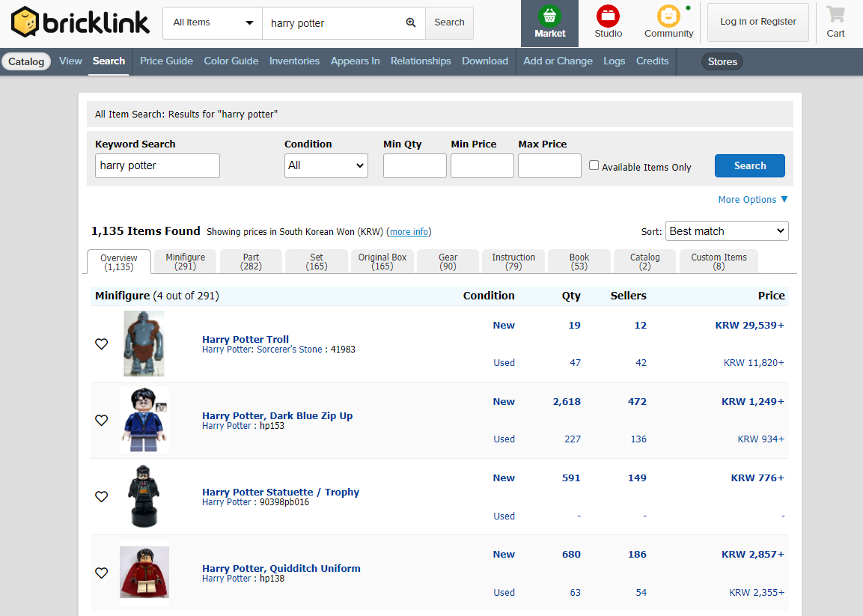Open the Appears In menu item
This screenshot has width=863, height=616.
[x=355, y=61]
